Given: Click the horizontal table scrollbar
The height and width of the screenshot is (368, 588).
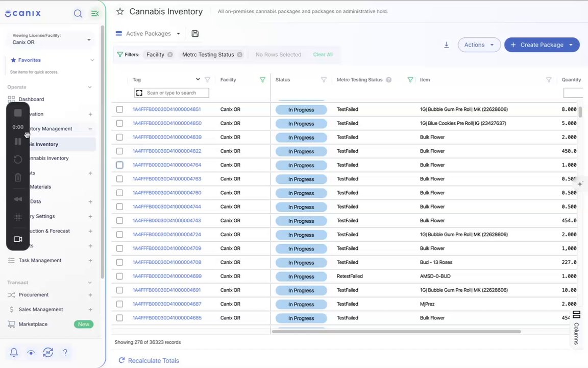Looking at the screenshot, I should pyautogui.click(x=397, y=332).
